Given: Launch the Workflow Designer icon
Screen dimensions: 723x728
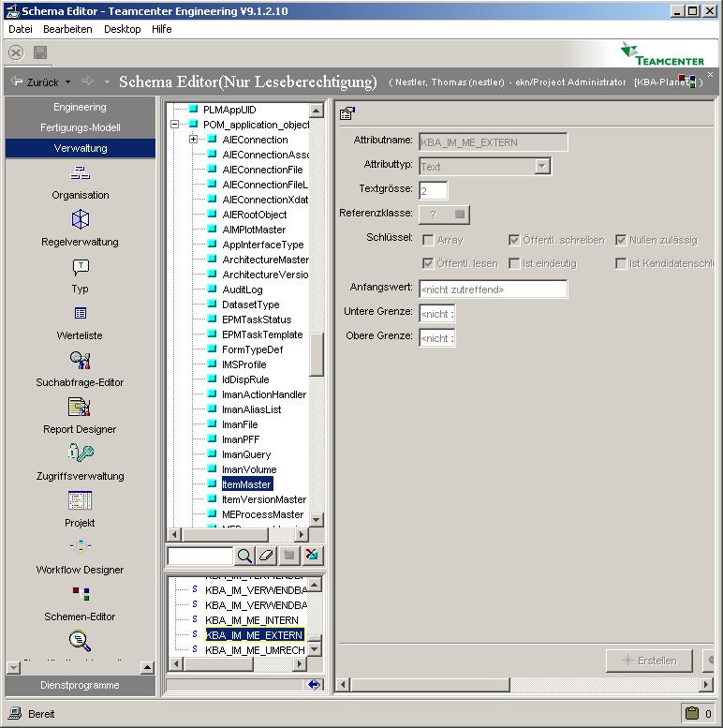Looking at the screenshot, I should [80, 546].
